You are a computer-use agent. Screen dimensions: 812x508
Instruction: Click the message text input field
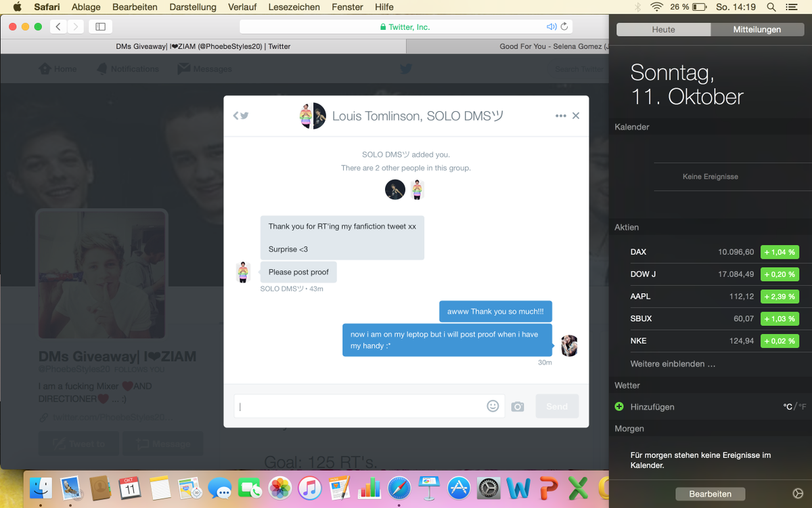[369, 406]
